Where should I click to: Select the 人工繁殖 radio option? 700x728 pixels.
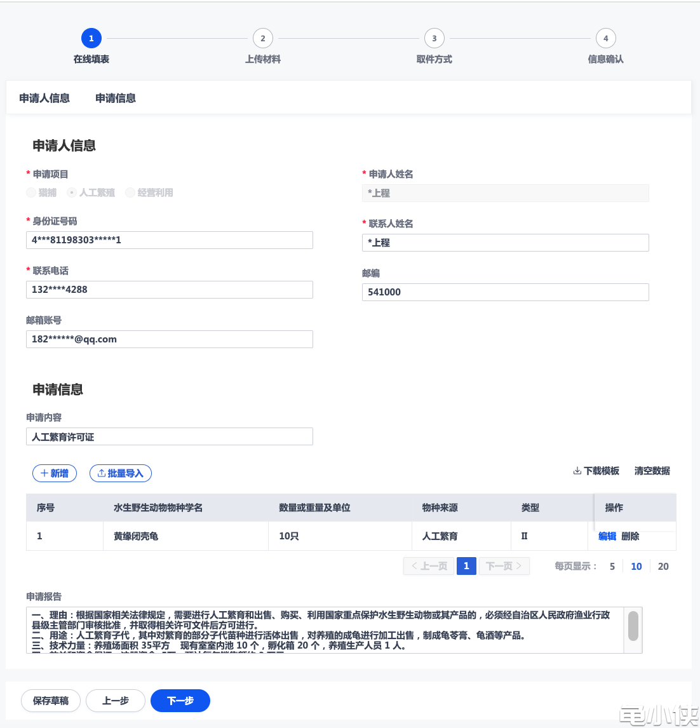[72, 192]
